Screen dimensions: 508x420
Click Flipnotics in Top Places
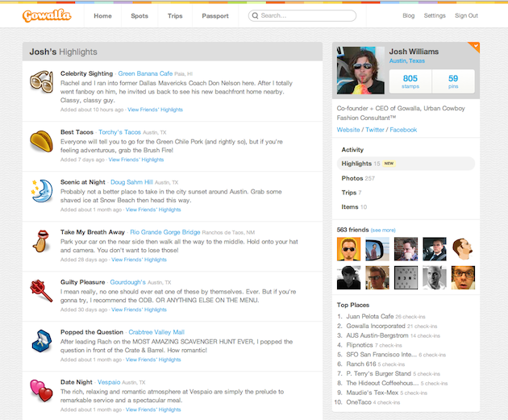click(x=360, y=345)
